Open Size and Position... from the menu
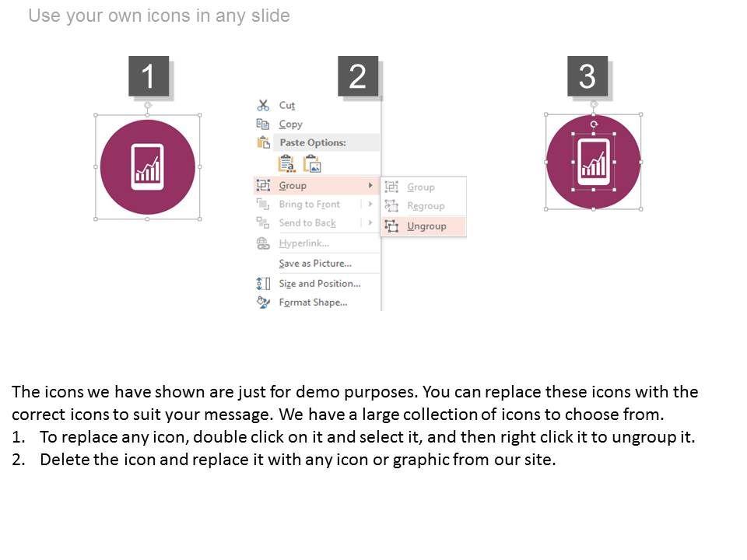This screenshot has height=560, width=747. [x=318, y=283]
